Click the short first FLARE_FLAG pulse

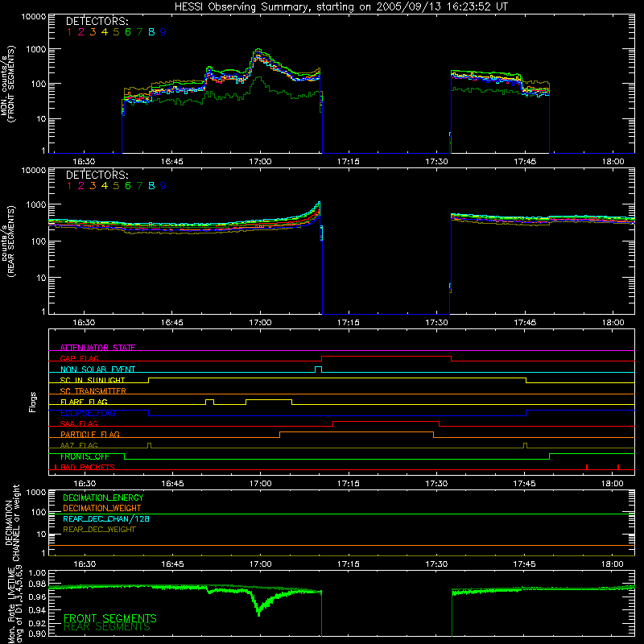[x=209, y=400]
